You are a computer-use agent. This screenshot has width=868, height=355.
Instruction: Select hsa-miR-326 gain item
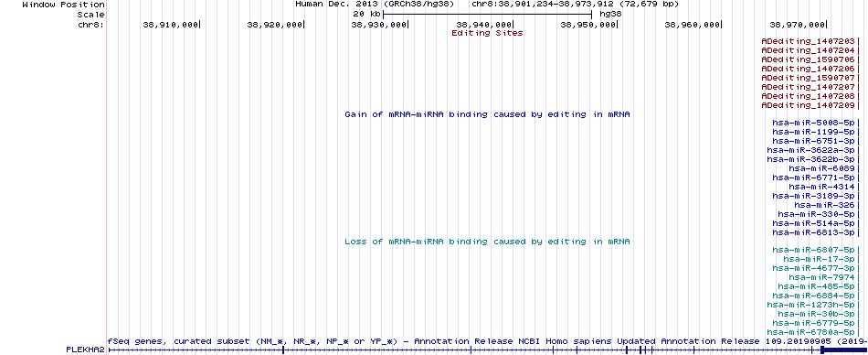click(x=825, y=205)
